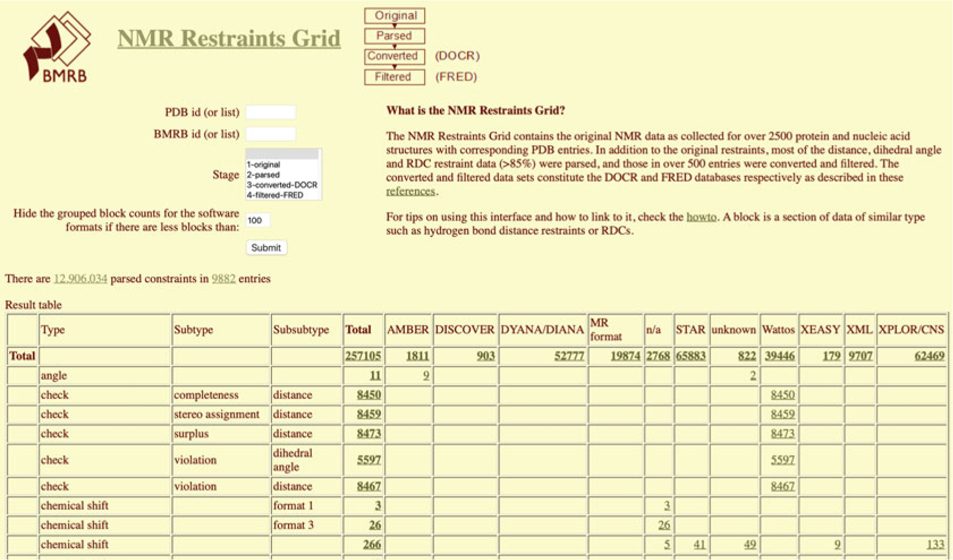This screenshot has width=953, height=560.
Task: Open the completeness total 8450 link
Action: point(369,395)
